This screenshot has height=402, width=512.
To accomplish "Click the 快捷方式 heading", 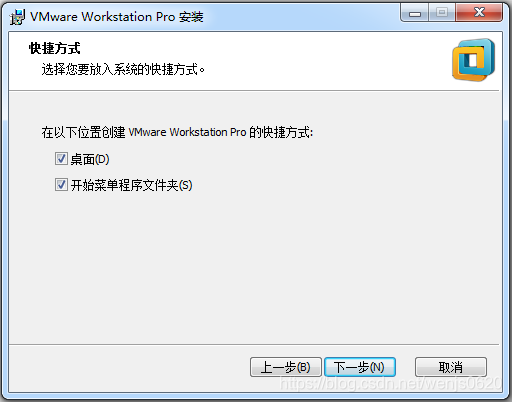I will tap(55, 48).
